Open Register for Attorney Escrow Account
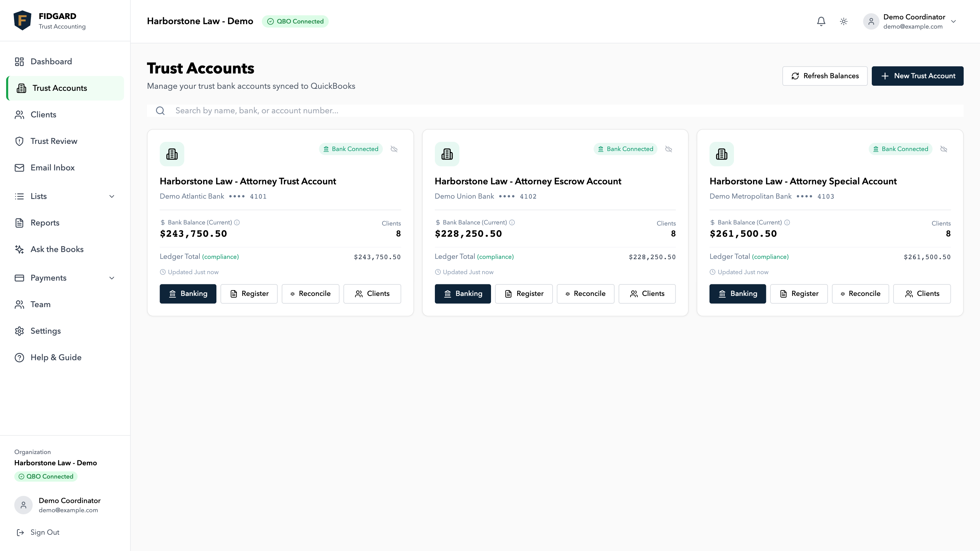 coord(524,294)
